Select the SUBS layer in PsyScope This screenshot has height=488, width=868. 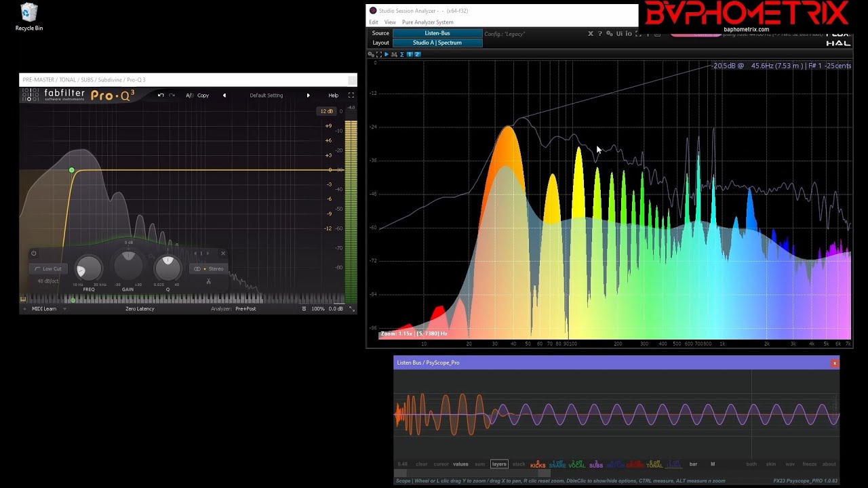click(x=596, y=465)
